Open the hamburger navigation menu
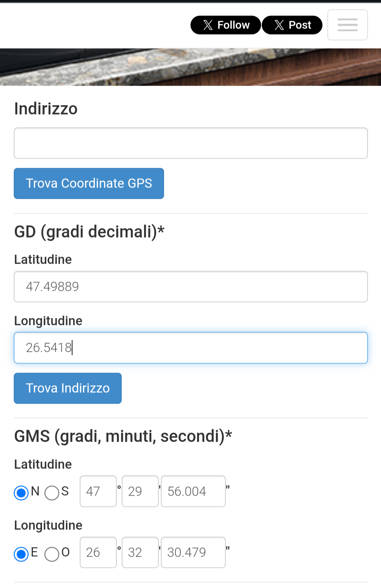This screenshot has width=381, height=588. (347, 25)
